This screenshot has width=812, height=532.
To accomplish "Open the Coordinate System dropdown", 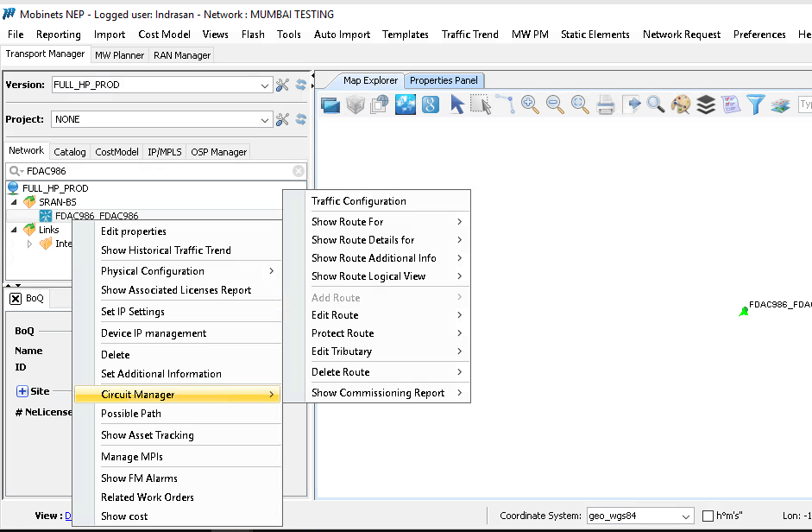I will coord(686,516).
